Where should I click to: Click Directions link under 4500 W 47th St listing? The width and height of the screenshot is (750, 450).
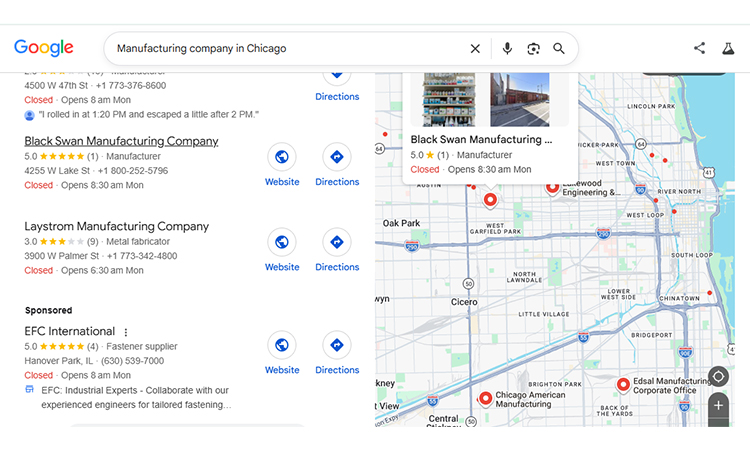pyautogui.click(x=337, y=97)
